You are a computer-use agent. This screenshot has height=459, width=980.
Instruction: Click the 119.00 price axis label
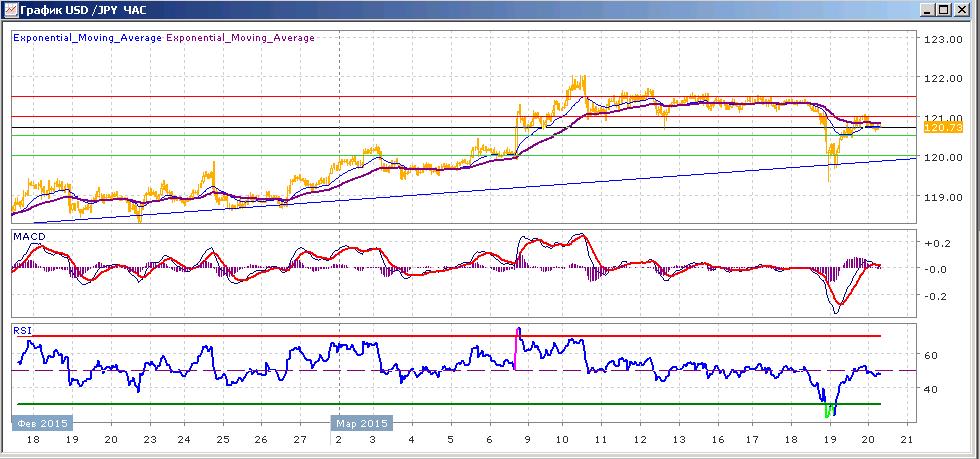click(x=942, y=196)
